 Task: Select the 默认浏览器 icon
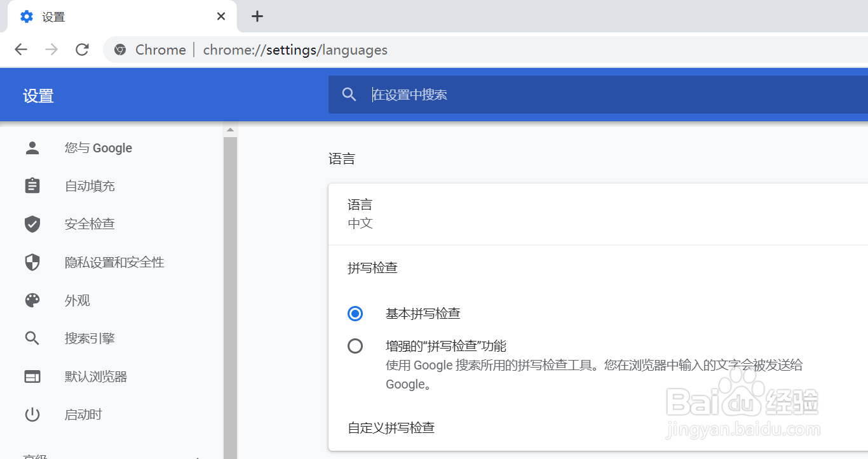tap(32, 376)
